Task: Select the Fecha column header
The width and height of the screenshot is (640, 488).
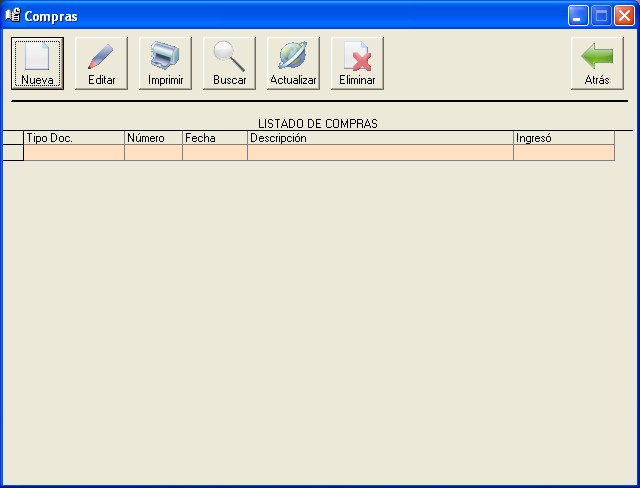Action: click(x=215, y=138)
